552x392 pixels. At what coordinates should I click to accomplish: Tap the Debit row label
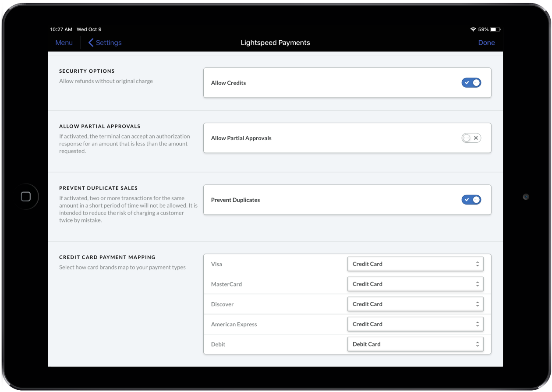click(218, 344)
